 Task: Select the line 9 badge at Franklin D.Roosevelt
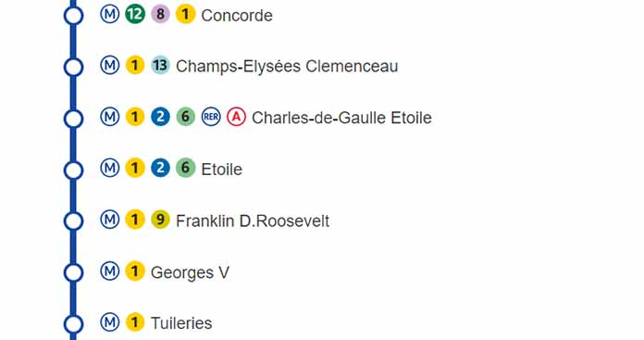(x=160, y=220)
